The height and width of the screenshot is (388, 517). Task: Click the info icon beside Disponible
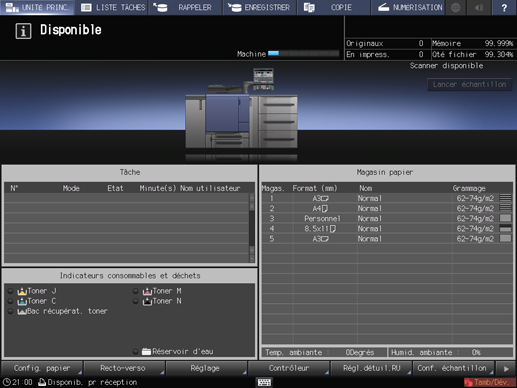tap(23, 31)
